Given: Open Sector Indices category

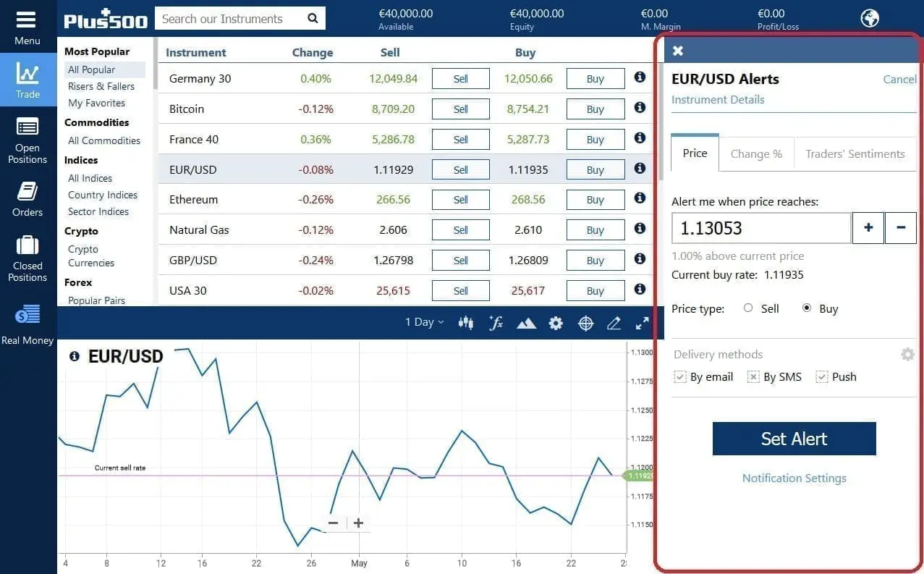Looking at the screenshot, I should (98, 211).
